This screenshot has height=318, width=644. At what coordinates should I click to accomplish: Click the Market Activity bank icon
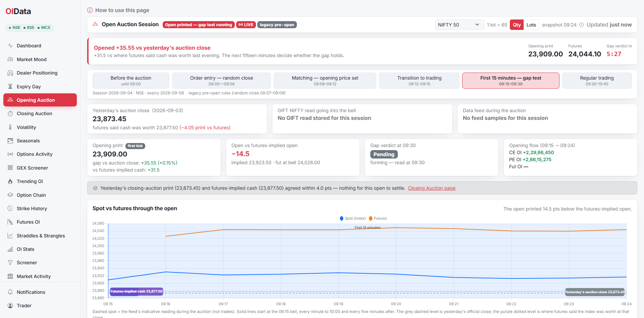[10, 276]
